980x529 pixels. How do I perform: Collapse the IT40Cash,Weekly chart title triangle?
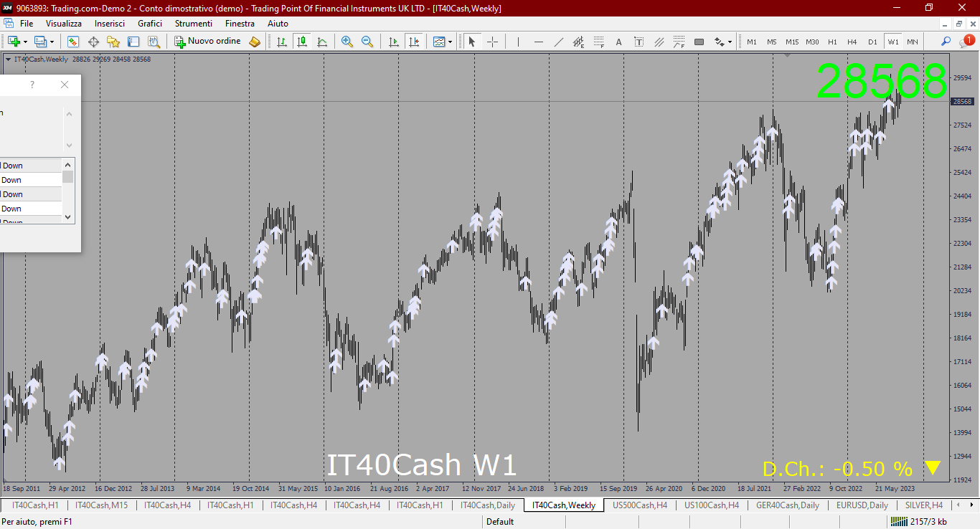(8, 59)
